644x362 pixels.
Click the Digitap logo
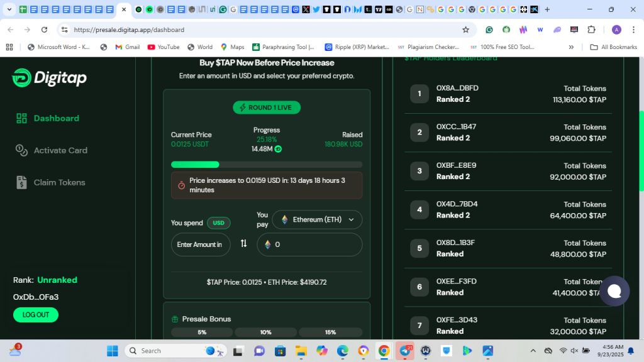pyautogui.click(x=49, y=77)
